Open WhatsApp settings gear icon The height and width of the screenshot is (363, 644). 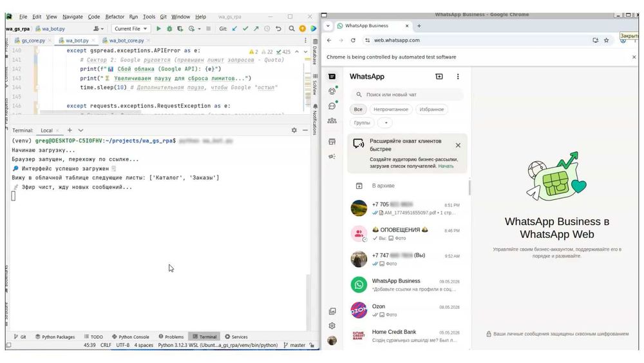332,326
